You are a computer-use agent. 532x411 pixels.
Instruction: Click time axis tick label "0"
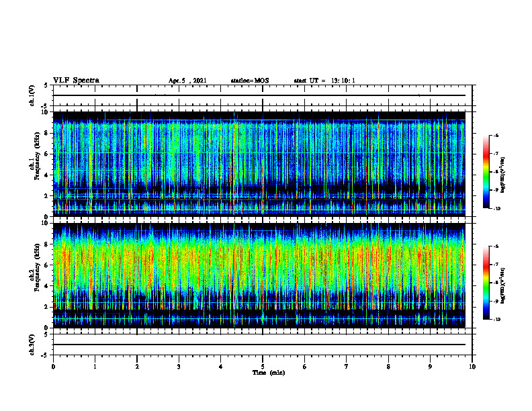[x=53, y=367]
